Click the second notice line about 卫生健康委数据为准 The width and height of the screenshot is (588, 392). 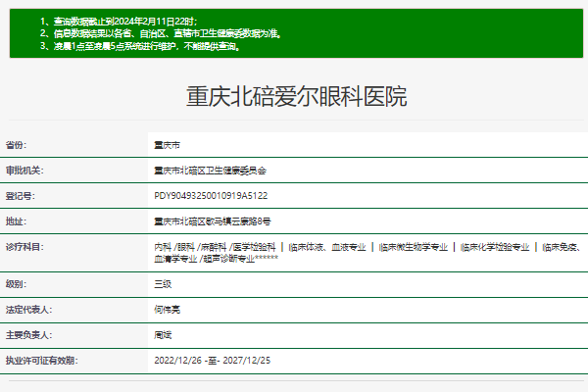coord(161,33)
